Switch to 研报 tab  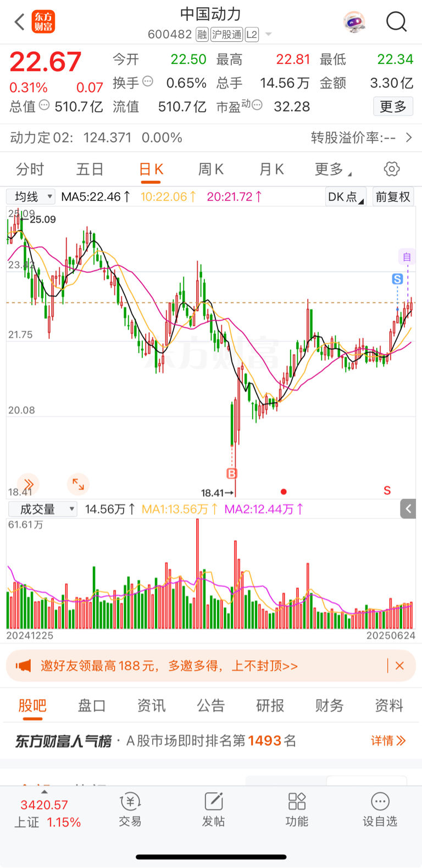pos(270,706)
